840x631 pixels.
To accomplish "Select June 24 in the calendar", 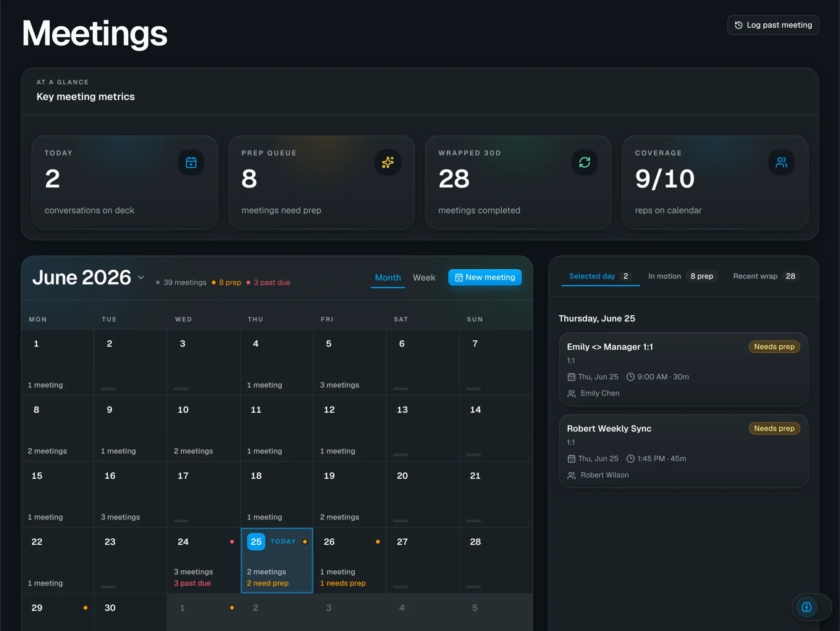I will [x=204, y=561].
